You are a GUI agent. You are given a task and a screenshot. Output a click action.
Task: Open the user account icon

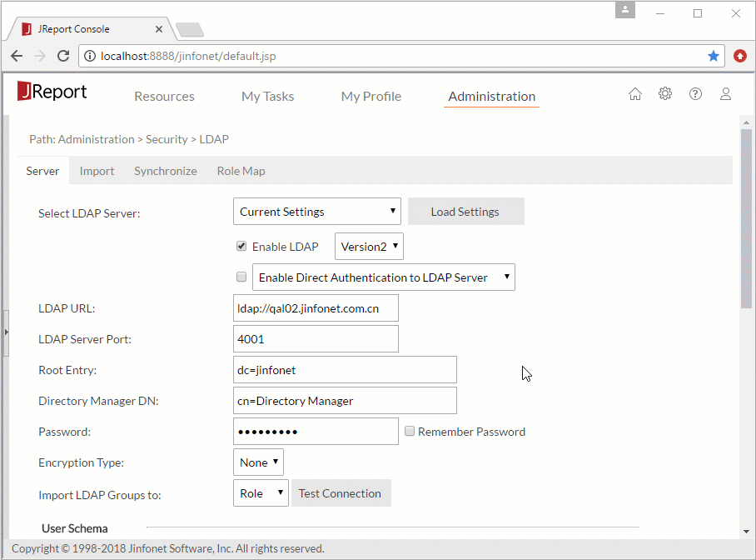(x=726, y=93)
